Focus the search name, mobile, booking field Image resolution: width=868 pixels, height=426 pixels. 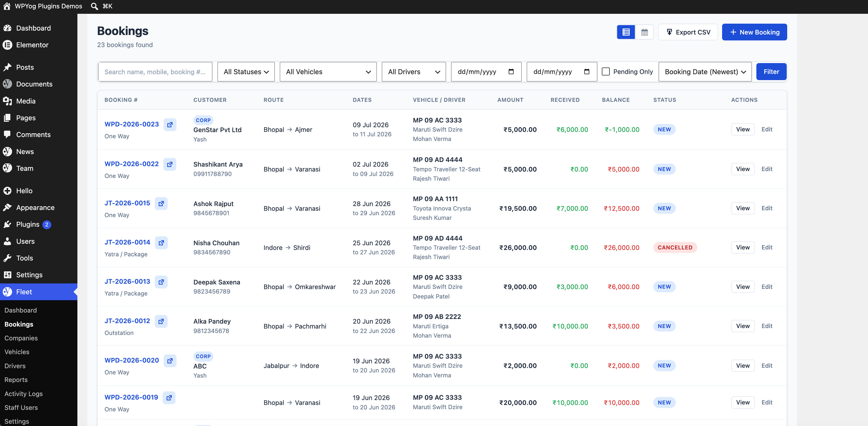tap(155, 72)
